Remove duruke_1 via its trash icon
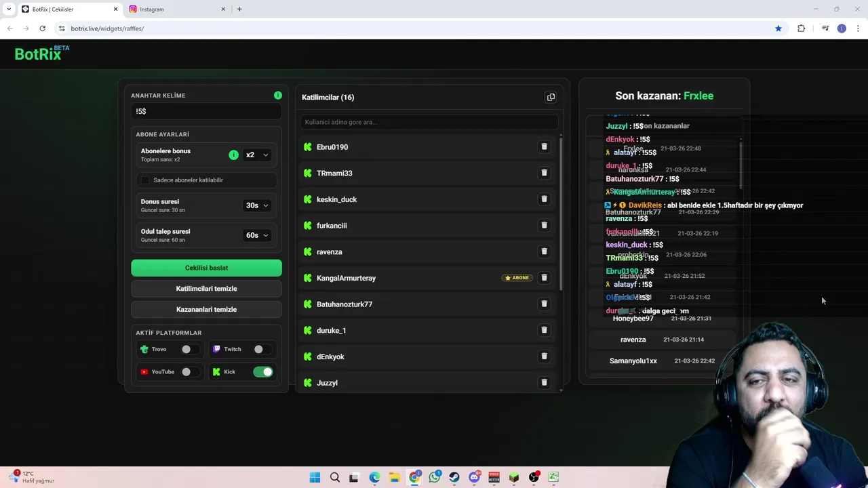Screen dimensions: 868x488 pos(544,330)
